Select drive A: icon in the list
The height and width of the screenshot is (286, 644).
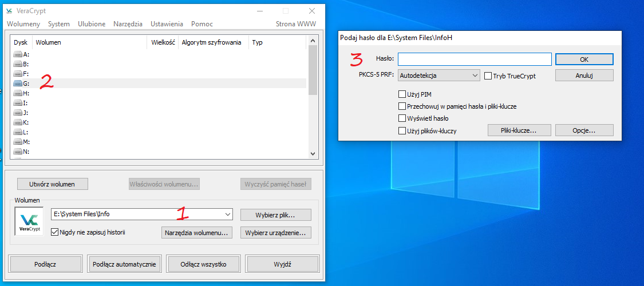coord(18,54)
